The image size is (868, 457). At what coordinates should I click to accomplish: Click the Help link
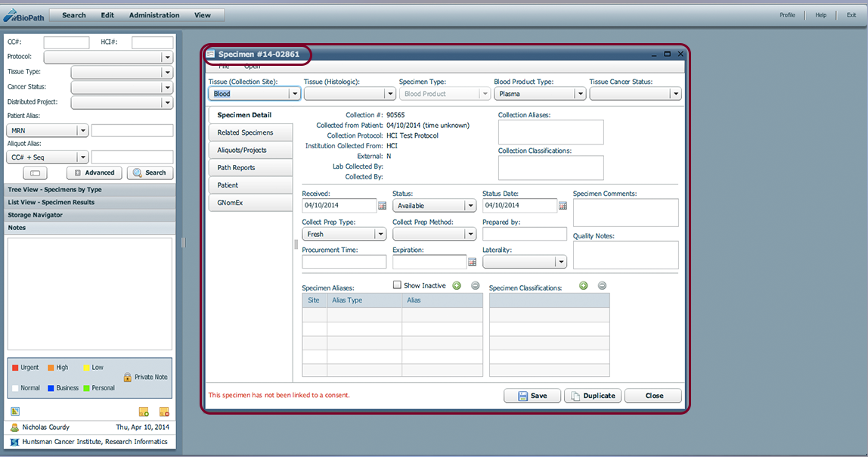pos(820,15)
